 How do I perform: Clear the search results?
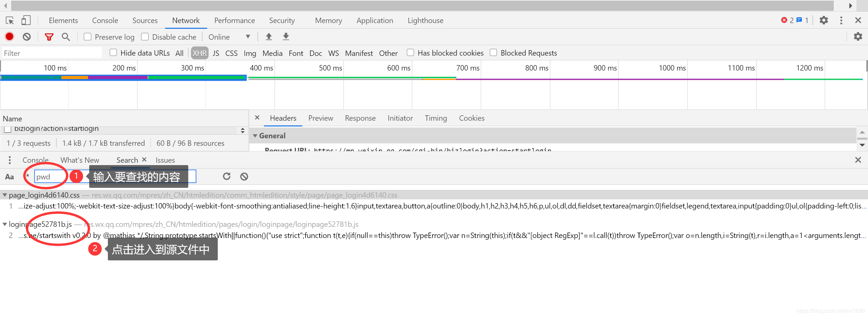tap(244, 177)
